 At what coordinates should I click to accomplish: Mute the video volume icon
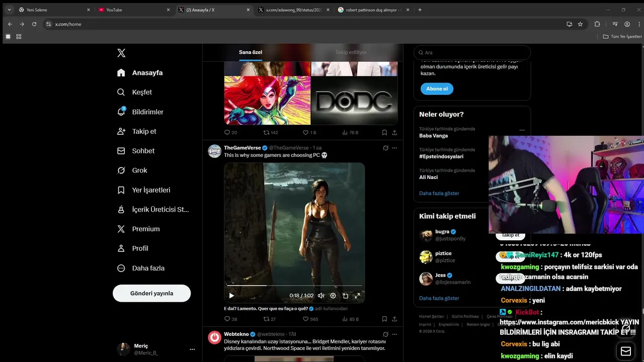click(321, 296)
